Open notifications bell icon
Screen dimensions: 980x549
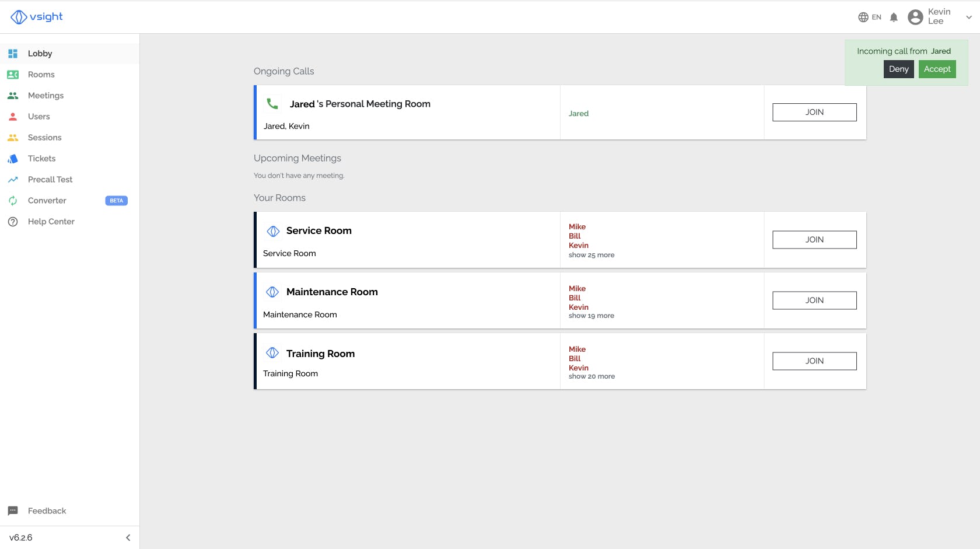point(894,18)
